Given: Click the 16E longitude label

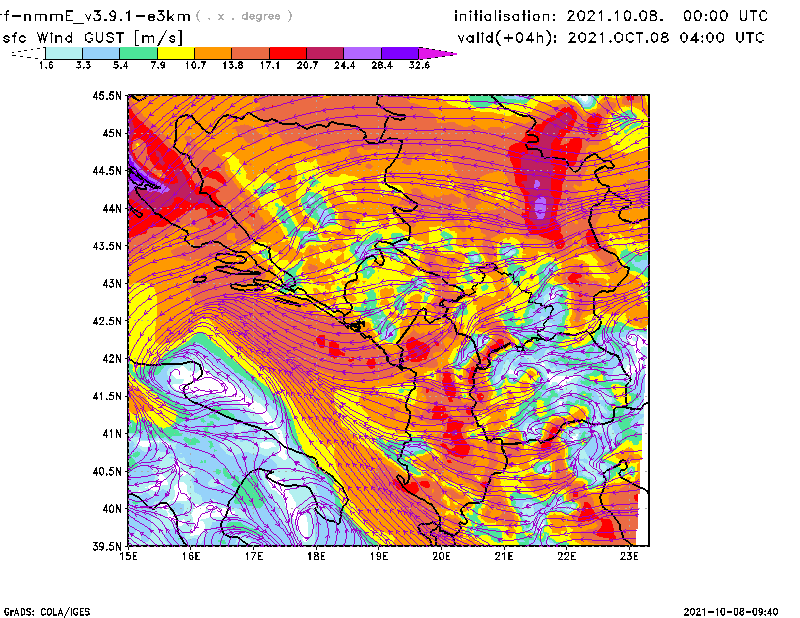Looking at the screenshot, I should 191,557.
